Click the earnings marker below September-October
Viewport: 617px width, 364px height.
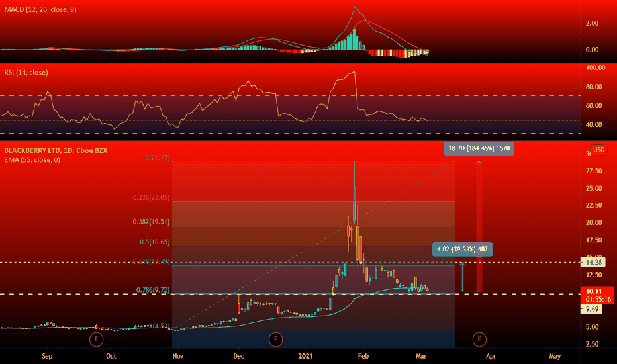96,340
